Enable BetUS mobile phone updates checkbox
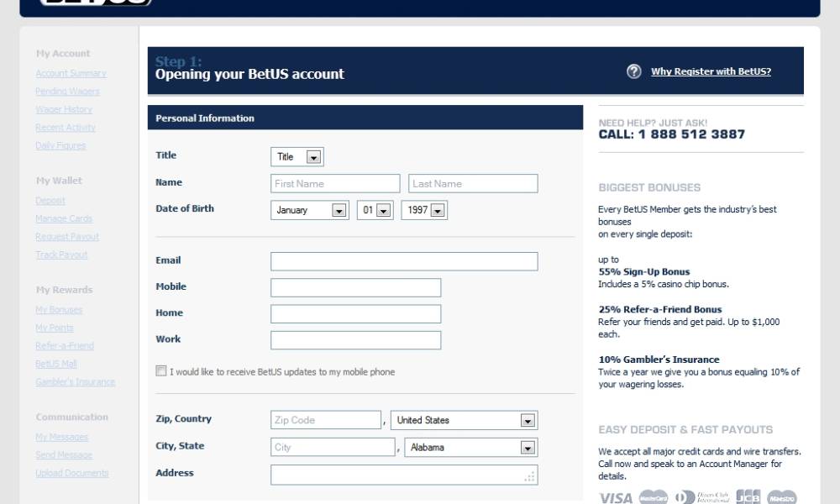This screenshot has width=840, height=504. point(161,371)
